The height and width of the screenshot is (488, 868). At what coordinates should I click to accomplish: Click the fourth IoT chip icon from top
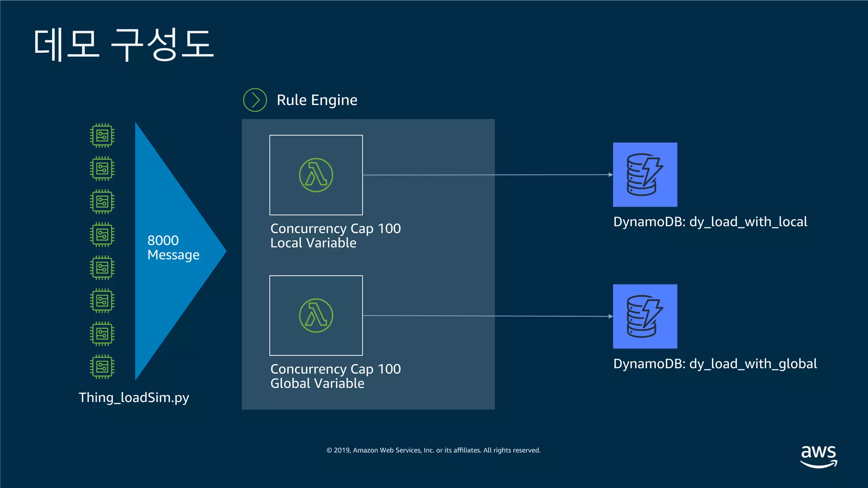click(102, 235)
